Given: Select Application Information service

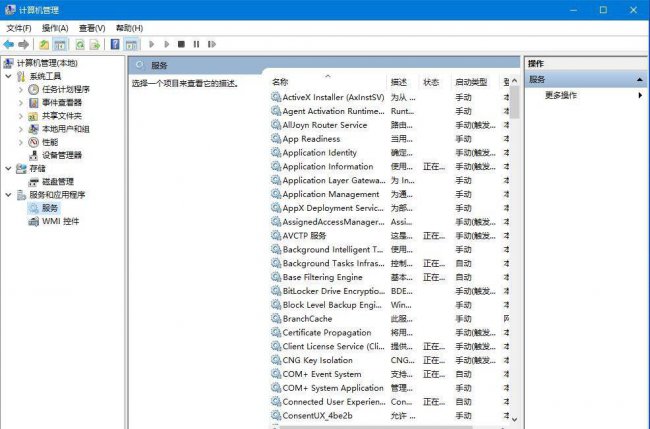Looking at the screenshot, I should pos(328,166).
